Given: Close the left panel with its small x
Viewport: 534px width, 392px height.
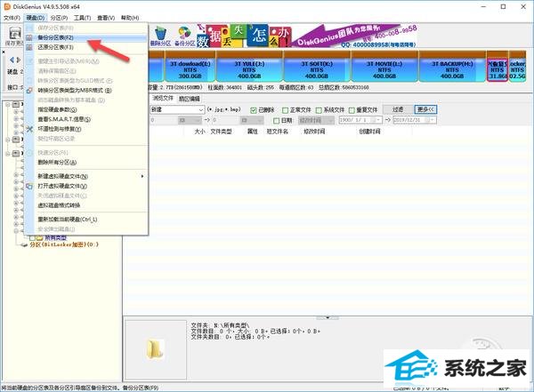Looking at the screenshot, I should click(x=4, y=52).
